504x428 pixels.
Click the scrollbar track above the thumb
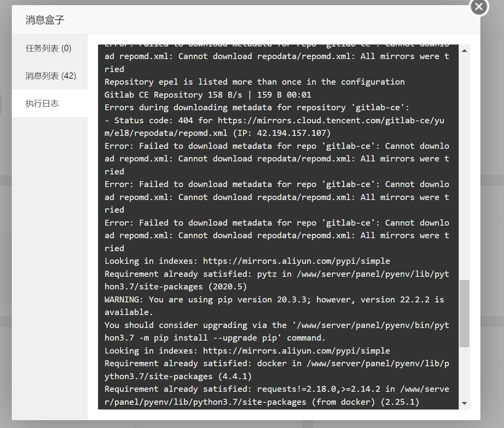pyautogui.click(x=464, y=167)
